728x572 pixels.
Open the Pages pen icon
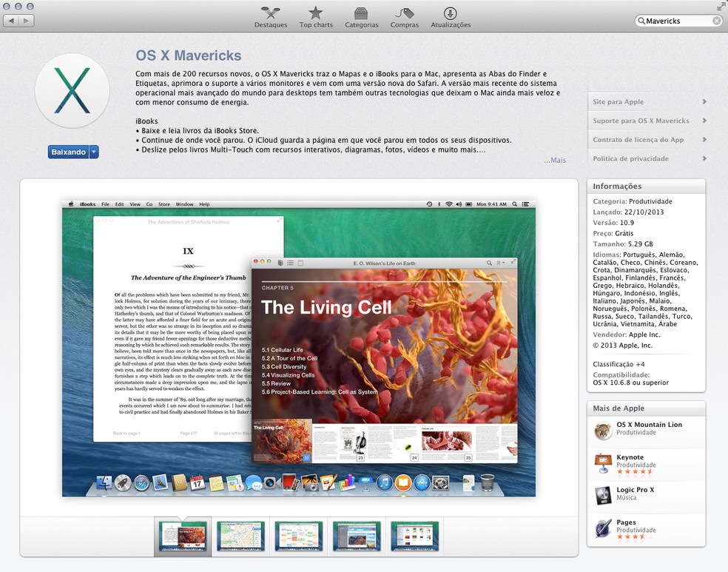(603, 528)
